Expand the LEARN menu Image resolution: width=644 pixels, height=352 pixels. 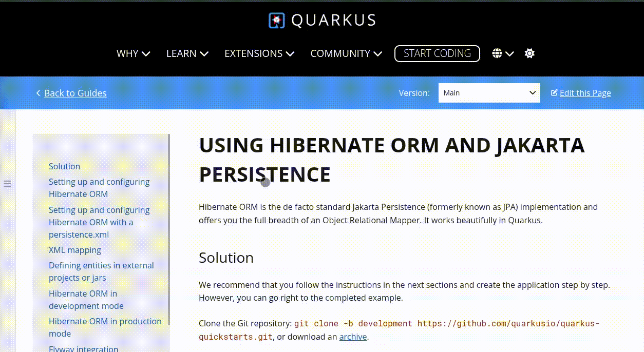pyautogui.click(x=187, y=53)
